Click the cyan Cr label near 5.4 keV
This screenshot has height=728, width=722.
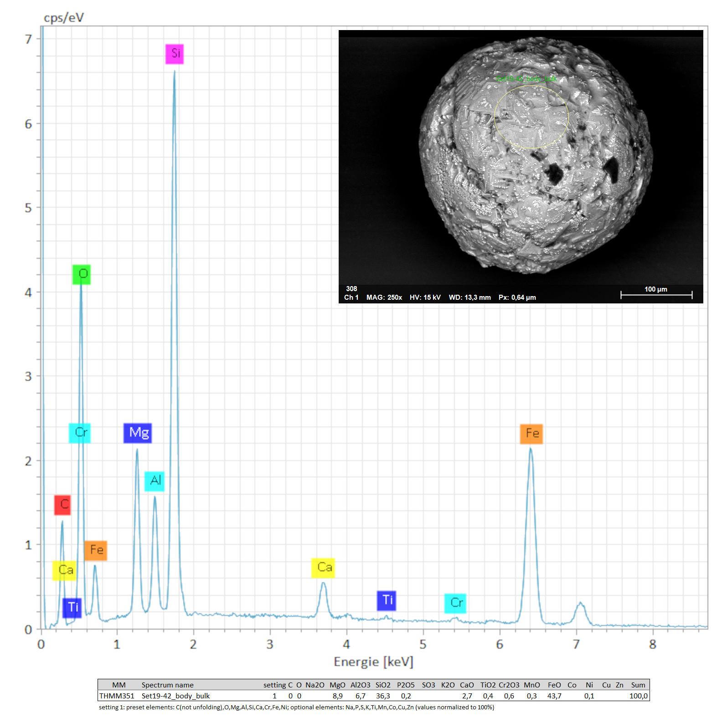(x=455, y=603)
